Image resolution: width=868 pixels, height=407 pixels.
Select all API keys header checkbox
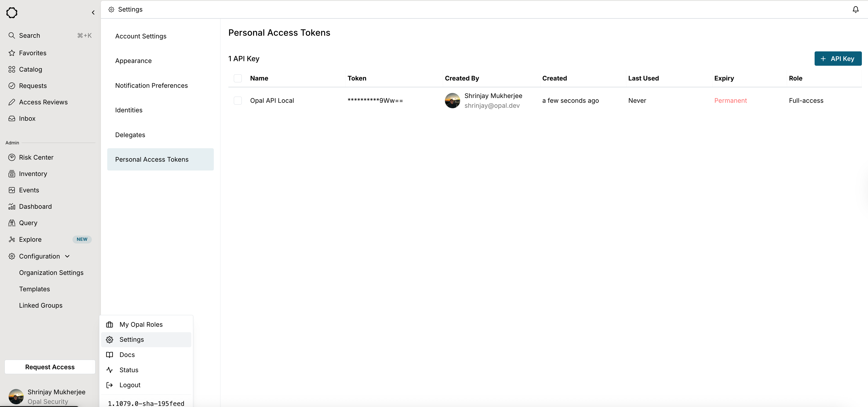(x=237, y=78)
